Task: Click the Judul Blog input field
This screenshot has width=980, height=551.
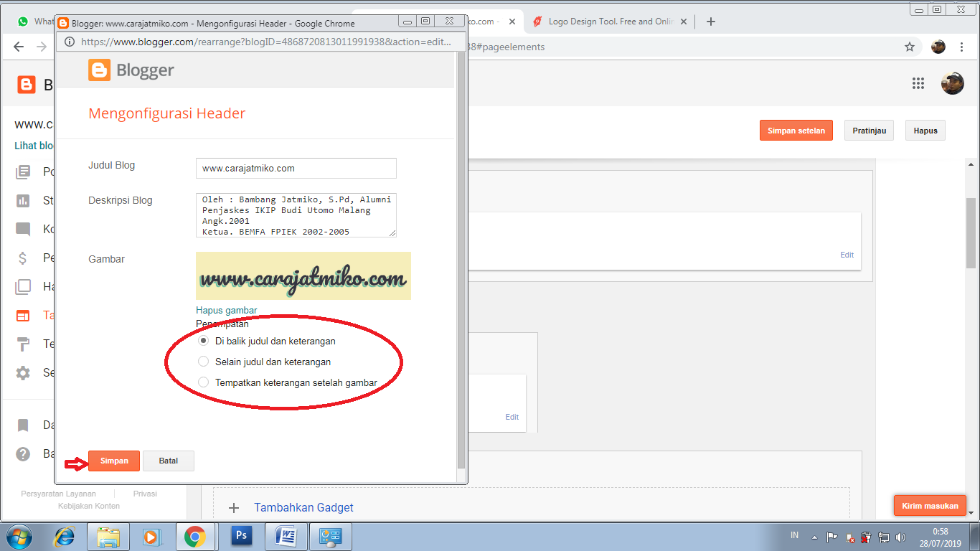Action: coord(296,168)
